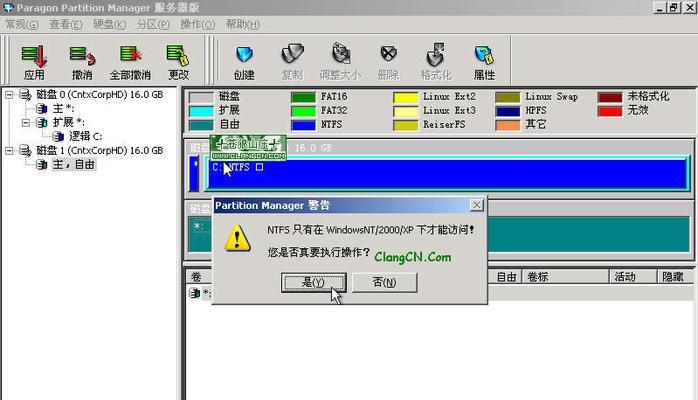Select disk 0 icon in tree
Viewport: 698px width, 400px height.
[25, 94]
